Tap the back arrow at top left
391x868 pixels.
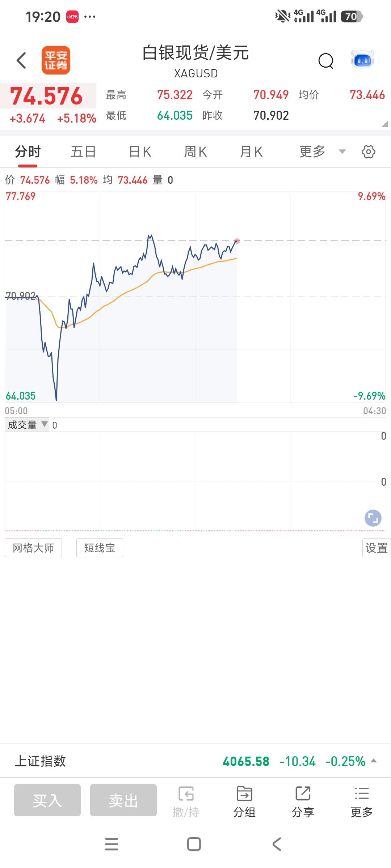[x=21, y=60]
